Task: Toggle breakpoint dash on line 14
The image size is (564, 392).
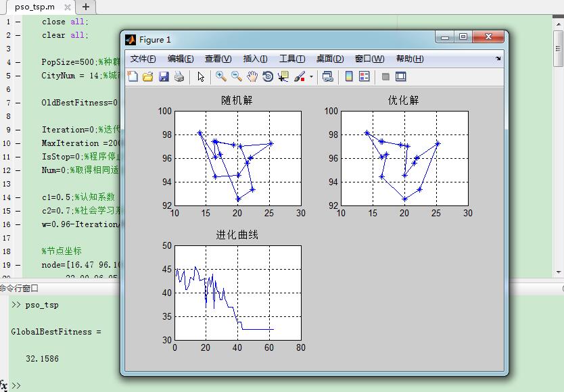Action: click(18, 197)
